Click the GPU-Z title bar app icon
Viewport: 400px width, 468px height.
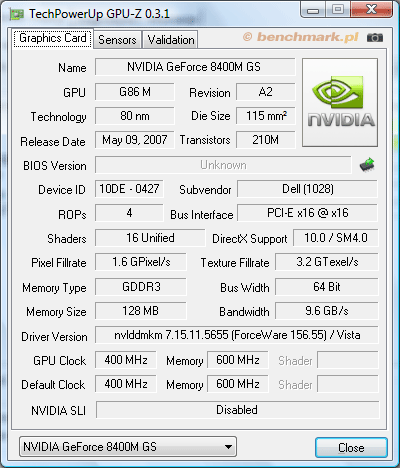click(17, 14)
